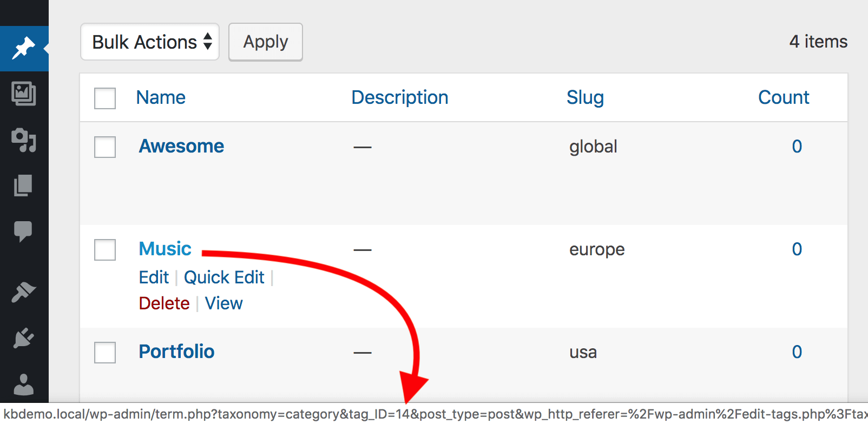Viewport: 868px width, 424px height.
Task: Sort by the Name column header
Action: pos(161,97)
